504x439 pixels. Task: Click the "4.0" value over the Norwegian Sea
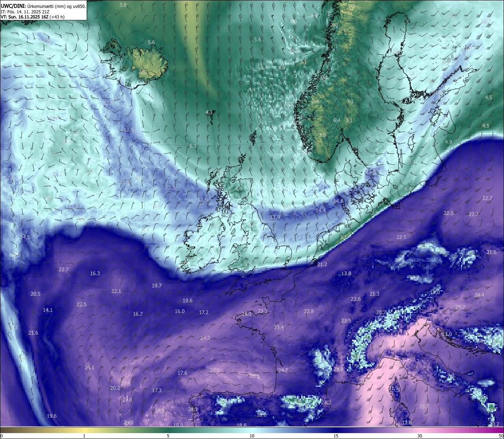(x=282, y=68)
